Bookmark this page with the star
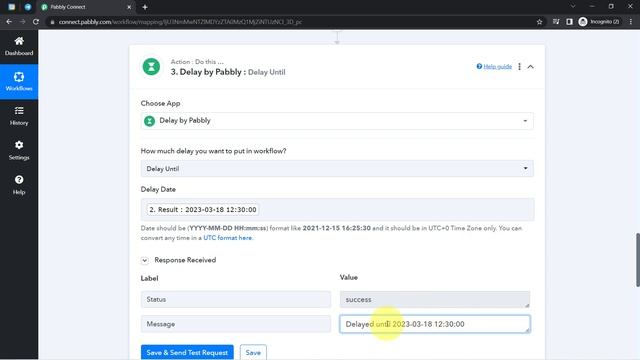Viewport: 640px width, 360px height. pyautogui.click(x=539, y=22)
